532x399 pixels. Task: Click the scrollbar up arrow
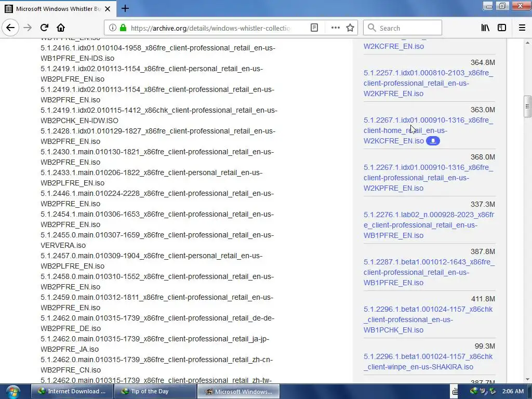coord(527,43)
